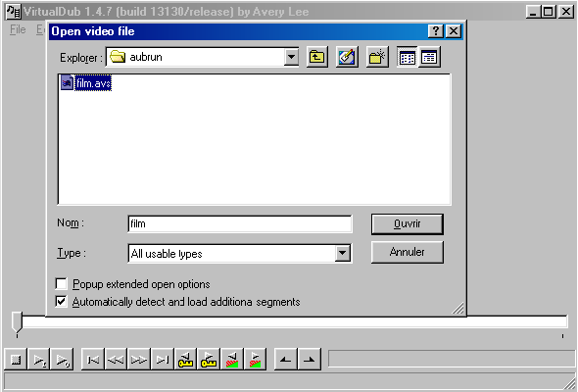Image resolution: width=578 pixels, height=392 pixels.
Task: Click the Ouvrir button
Action: coord(407,223)
